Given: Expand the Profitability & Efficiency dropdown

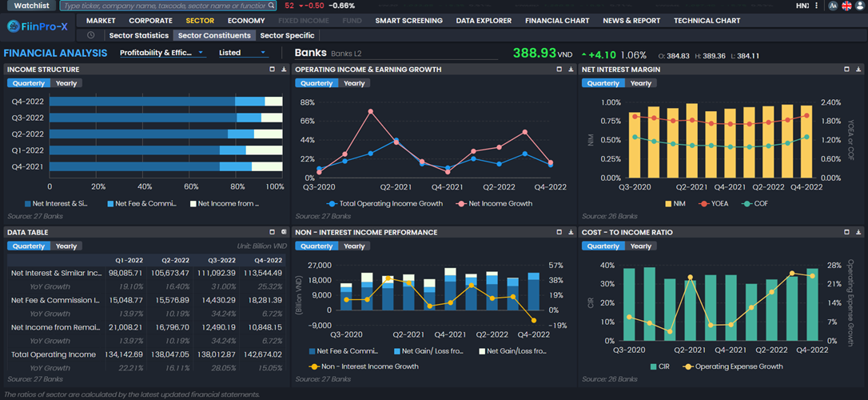Looking at the screenshot, I should 162,53.
